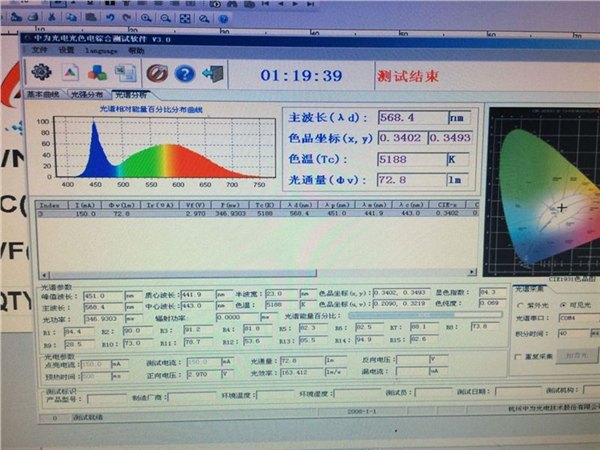Click the 制造厂商 input field
This screenshot has width=600, height=450.
click(x=192, y=397)
